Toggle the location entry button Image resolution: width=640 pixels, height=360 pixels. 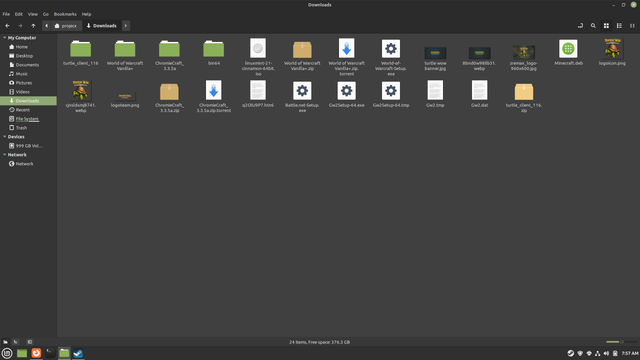coord(580,26)
